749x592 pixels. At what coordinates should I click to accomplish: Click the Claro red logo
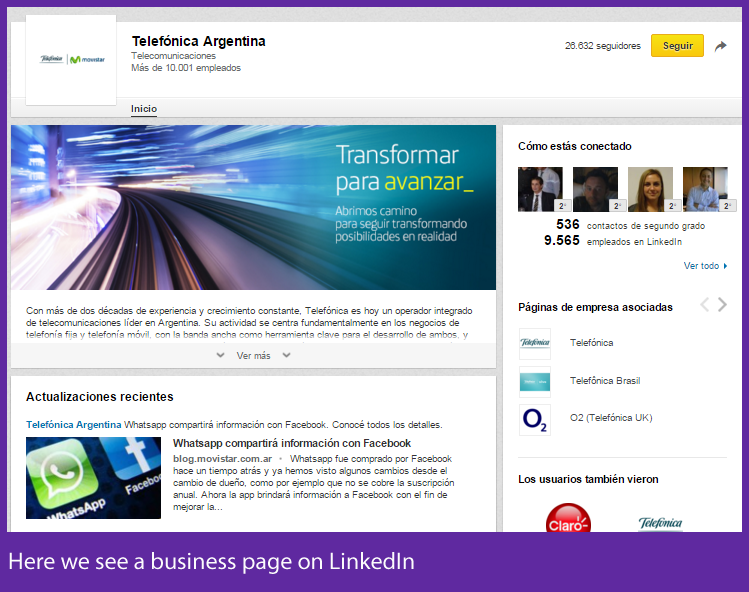[568, 519]
